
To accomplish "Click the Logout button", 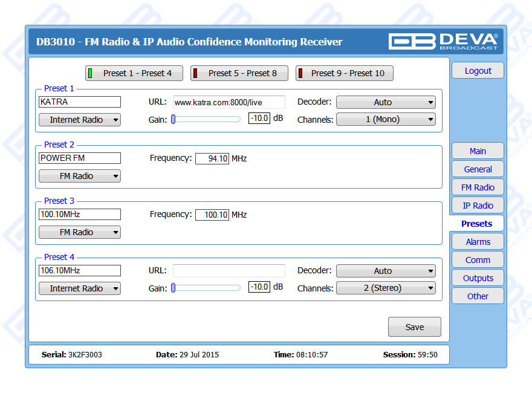I will pyautogui.click(x=478, y=71).
